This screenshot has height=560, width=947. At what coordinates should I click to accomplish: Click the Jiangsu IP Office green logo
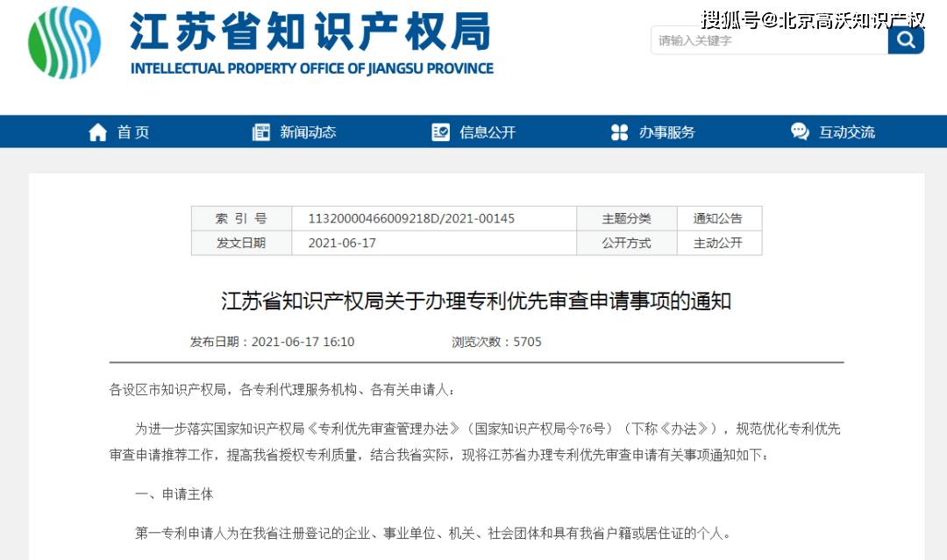(64, 42)
